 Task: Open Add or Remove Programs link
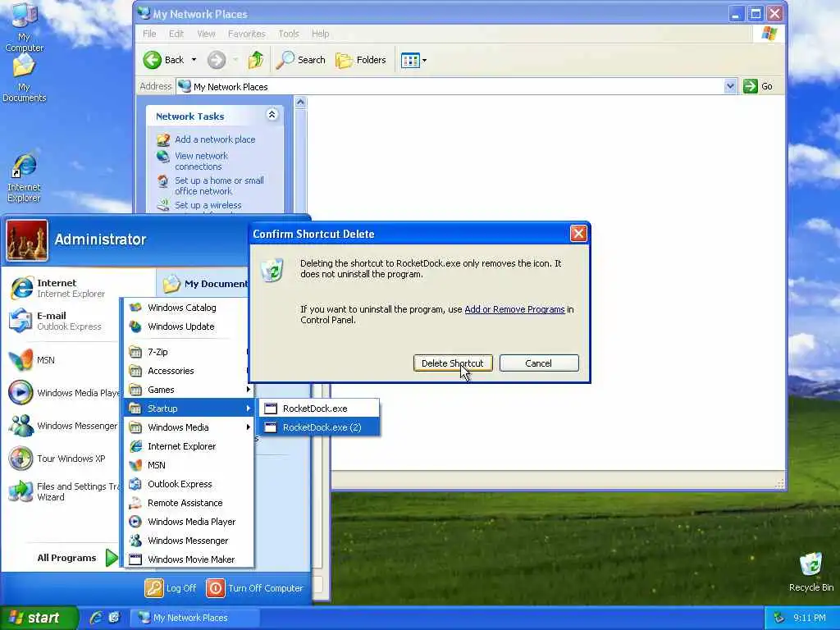514,309
